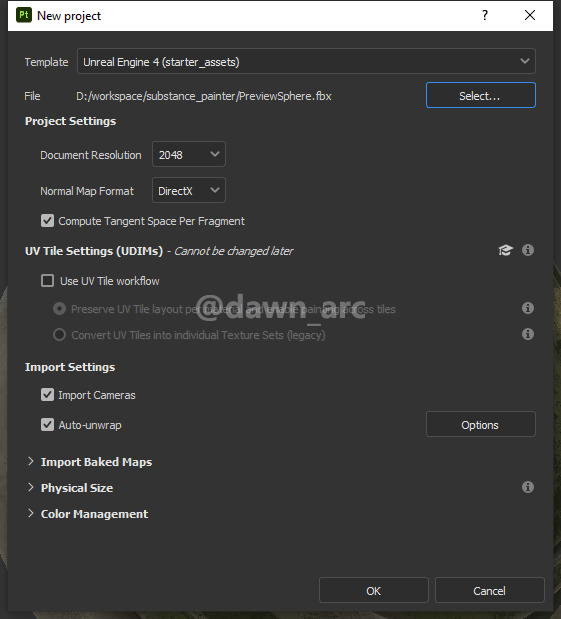Open Auto-unwrap Options button
This screenshot has height=619, width=561.
coord(481,424)
